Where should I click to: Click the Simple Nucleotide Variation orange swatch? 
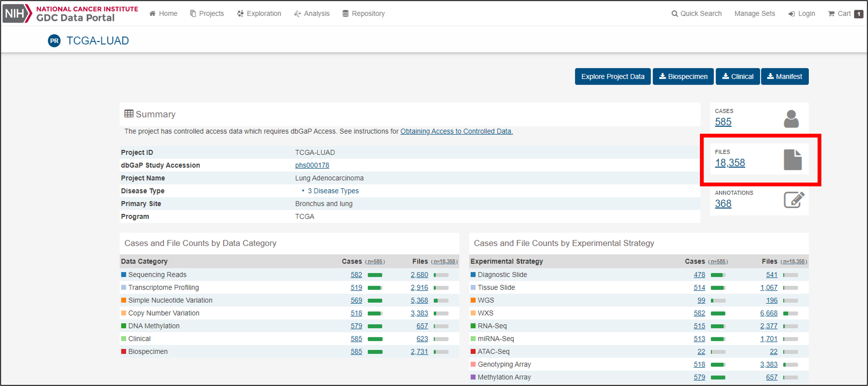tap(124, 300)
